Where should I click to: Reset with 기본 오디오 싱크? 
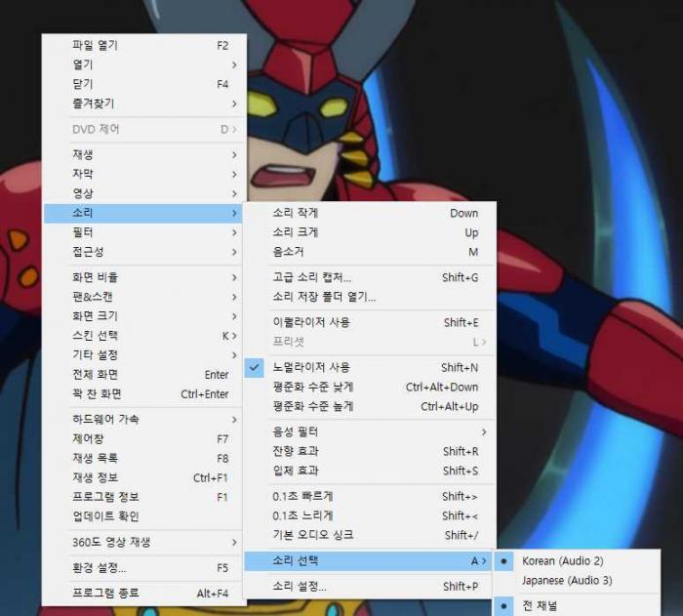click(369, 535)
